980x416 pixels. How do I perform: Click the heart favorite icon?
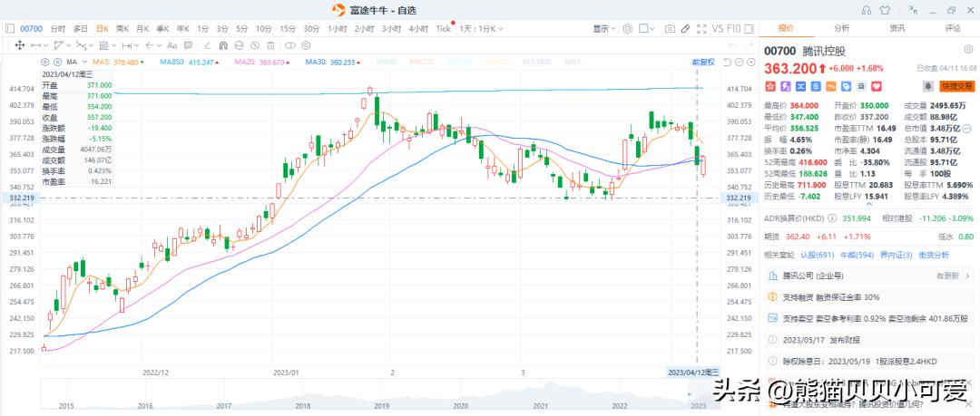[x=877, y=86]
